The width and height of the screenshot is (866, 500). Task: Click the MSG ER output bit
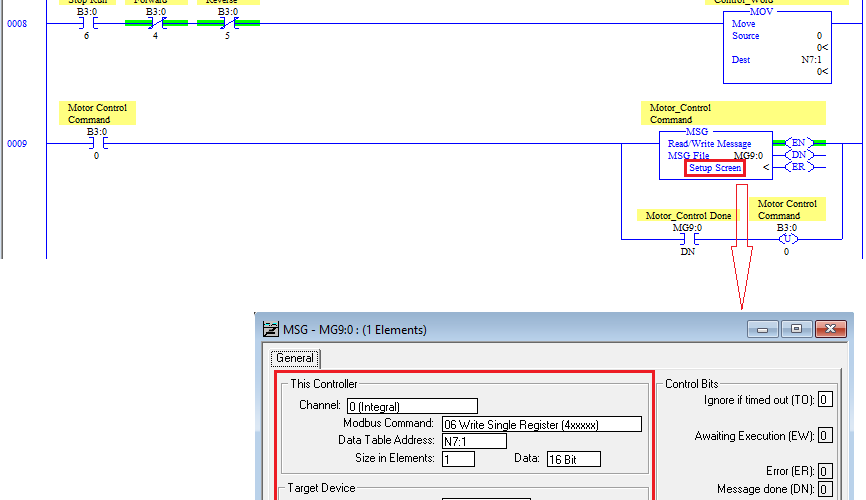pos(799,167)
